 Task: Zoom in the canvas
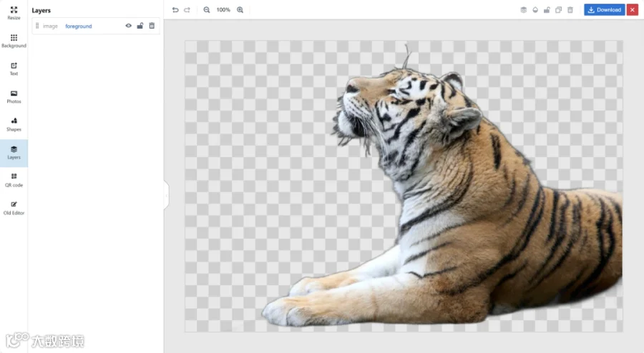coord(240,10)
